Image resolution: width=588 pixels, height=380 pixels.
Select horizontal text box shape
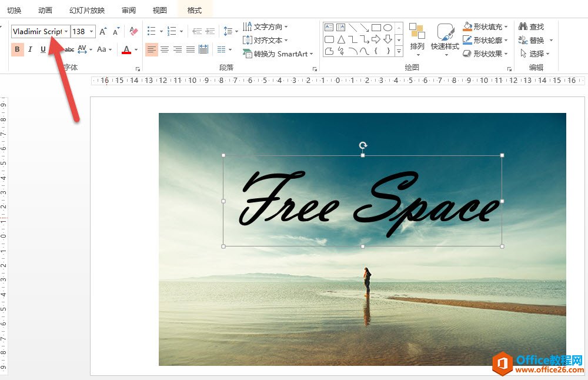(329, 28)
